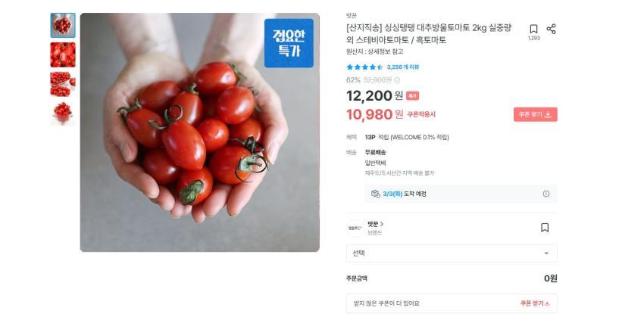This screenshot has height=314, width=644.
Task: Open the 3,256개 리뷰 link
Action: point(402,67)
